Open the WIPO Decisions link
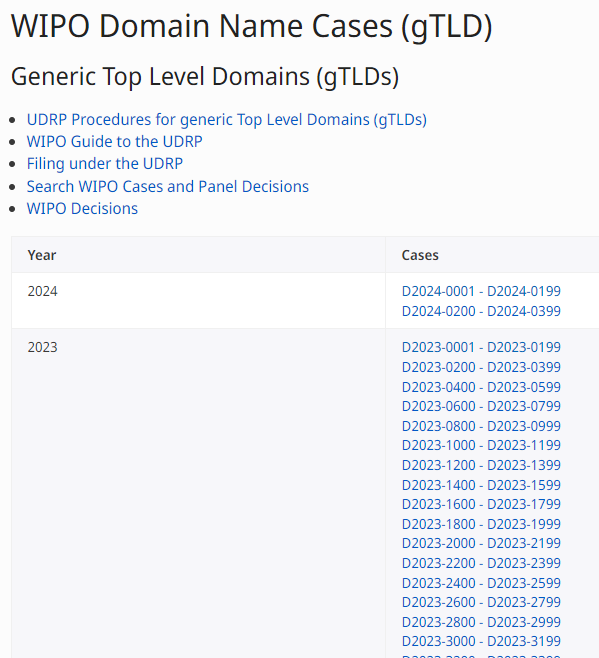Screen dimensions: 599x658 (x=82, y=209)
